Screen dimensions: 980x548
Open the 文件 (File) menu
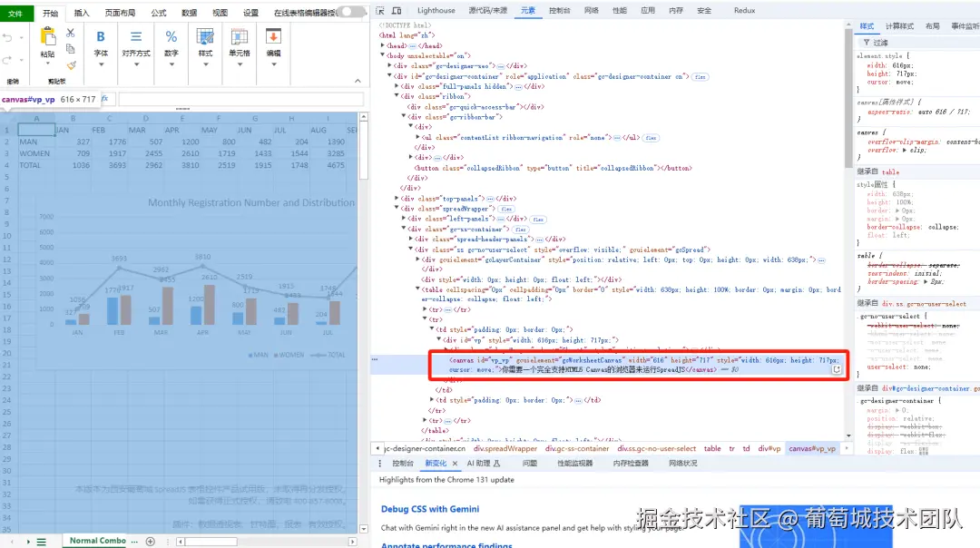[x=15, y=13]
